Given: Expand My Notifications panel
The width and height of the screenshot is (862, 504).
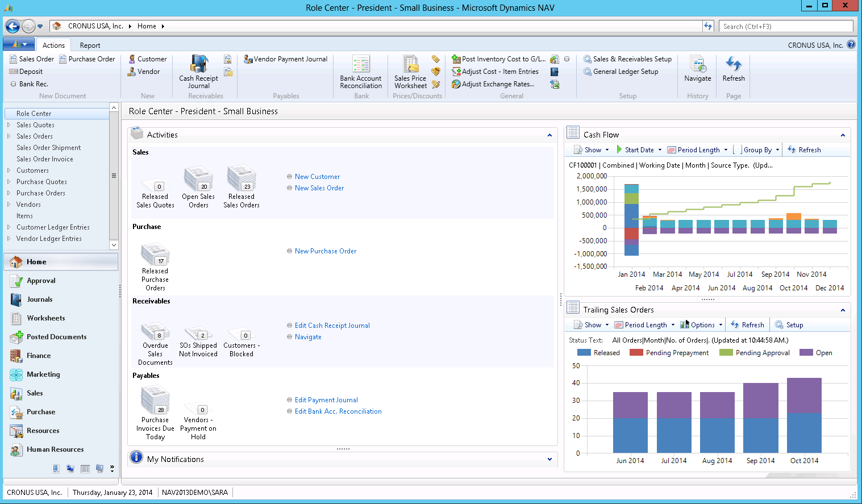Looking at the screenshot, I should coord(549,459).
